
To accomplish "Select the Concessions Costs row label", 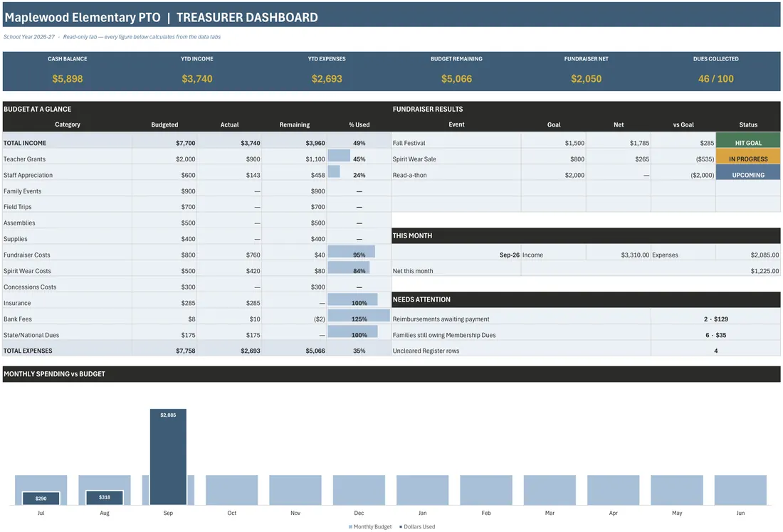I will click(30, 287).
